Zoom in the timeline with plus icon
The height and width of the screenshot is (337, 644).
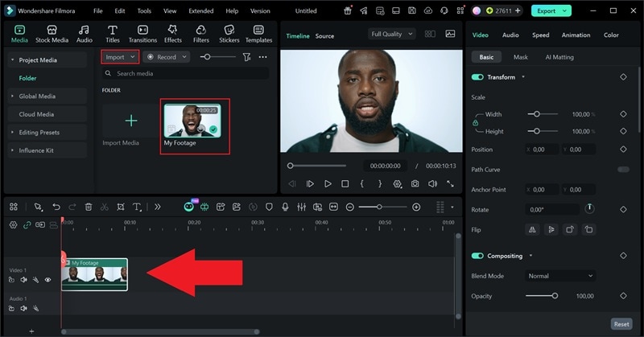(x=416, y=208)
